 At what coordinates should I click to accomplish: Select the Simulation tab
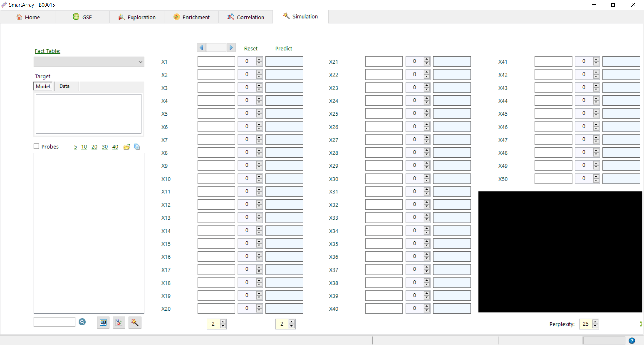pos(301,16)
